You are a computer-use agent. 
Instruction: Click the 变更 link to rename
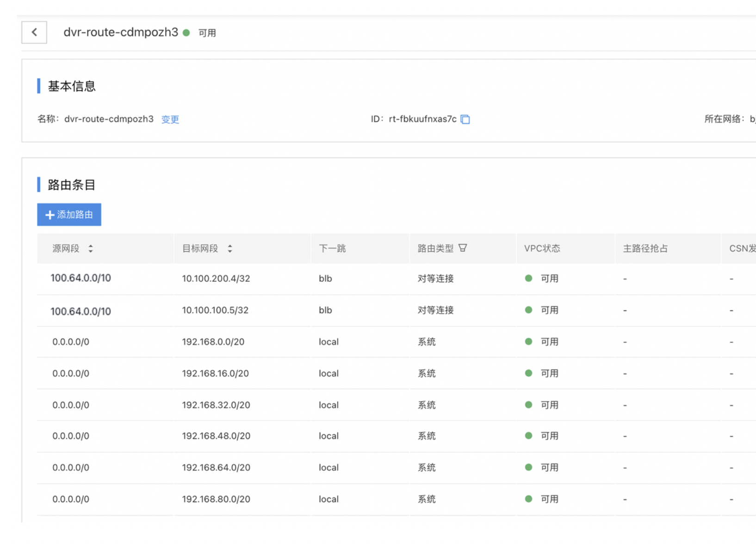(x=170, y=119)
